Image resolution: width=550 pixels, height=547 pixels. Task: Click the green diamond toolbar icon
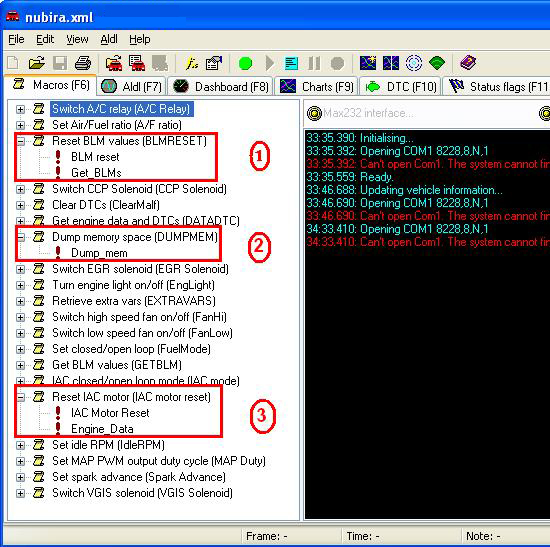click(x=437, y=63)
